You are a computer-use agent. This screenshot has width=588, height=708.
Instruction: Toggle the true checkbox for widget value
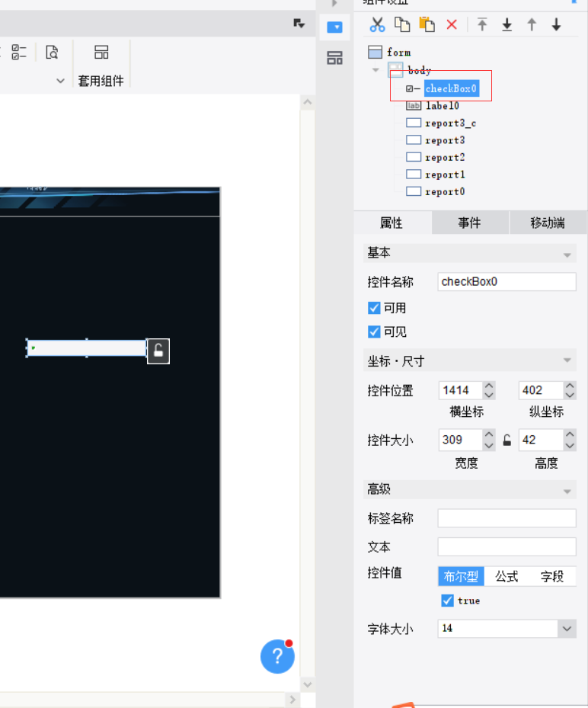click(x=447, y=601)
